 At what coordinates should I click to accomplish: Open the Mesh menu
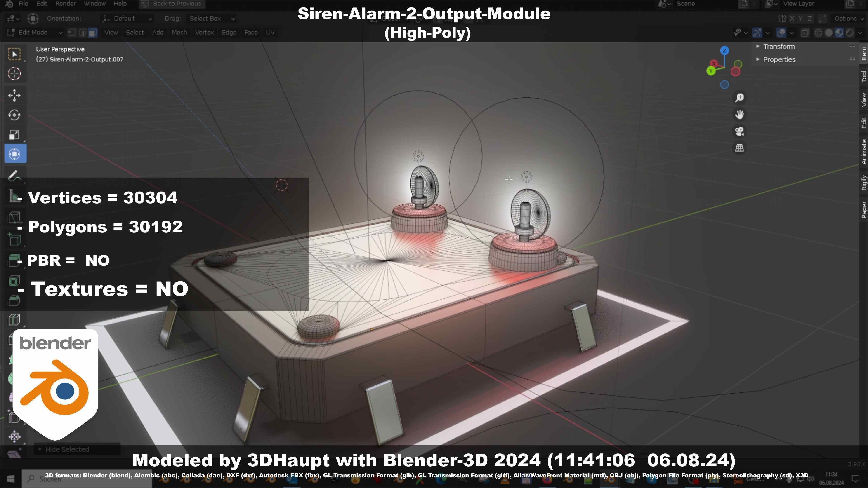179,32
